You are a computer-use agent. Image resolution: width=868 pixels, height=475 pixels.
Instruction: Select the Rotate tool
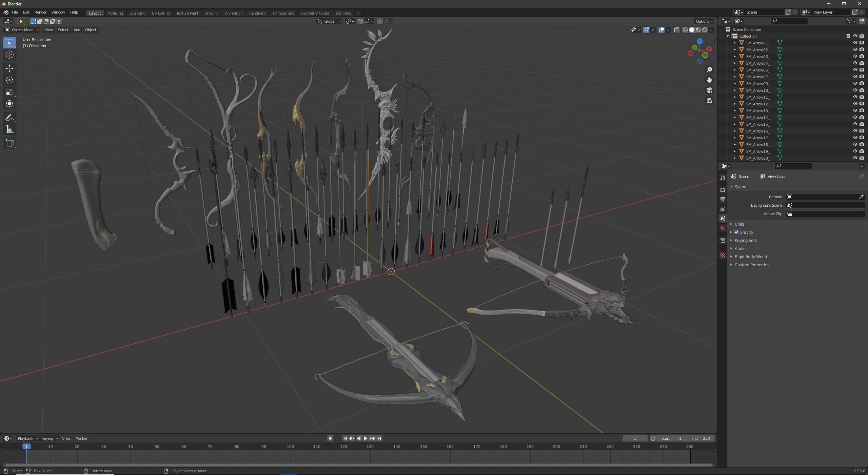pyautogui.click(x=9, y=80)
